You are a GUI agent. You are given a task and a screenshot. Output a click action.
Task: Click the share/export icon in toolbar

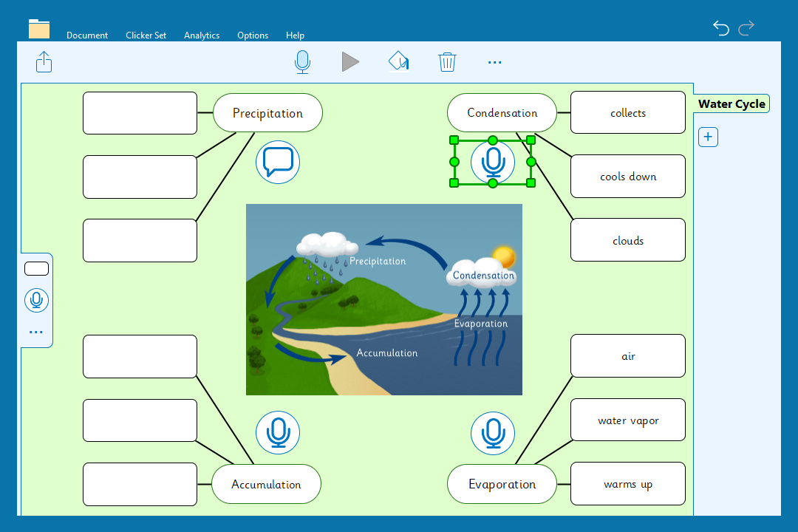pyautogui.click(x=44, y=61)
